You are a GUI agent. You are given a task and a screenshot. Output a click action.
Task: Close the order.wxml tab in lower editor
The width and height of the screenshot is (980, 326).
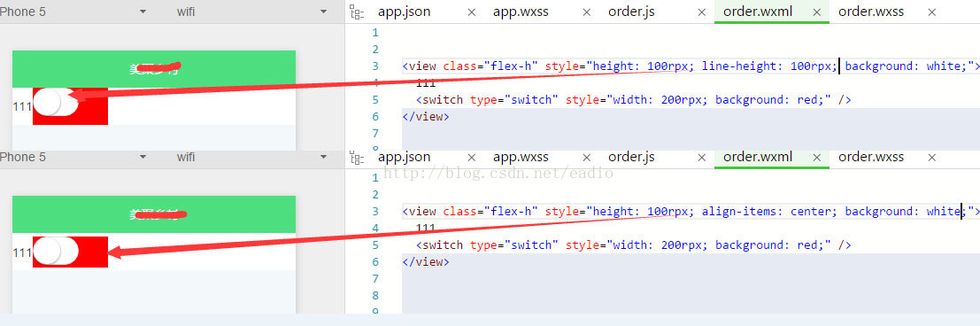click(x=817, y=157)
